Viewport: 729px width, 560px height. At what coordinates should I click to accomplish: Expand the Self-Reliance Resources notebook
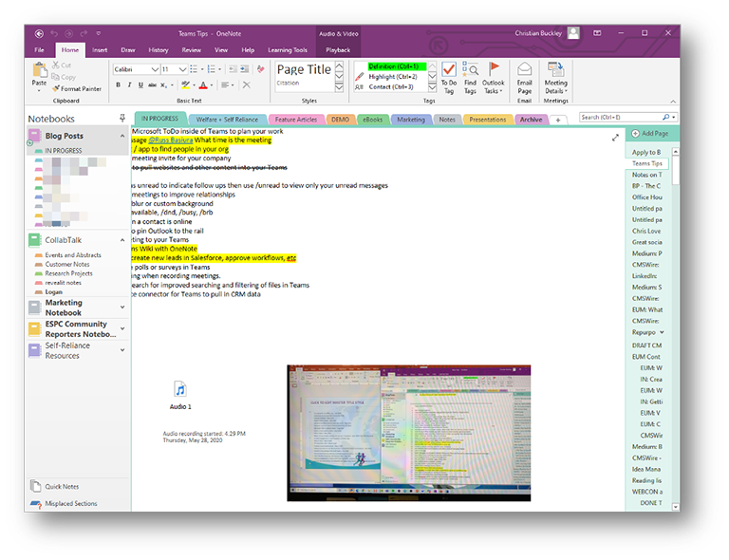[x=122, y=350]
